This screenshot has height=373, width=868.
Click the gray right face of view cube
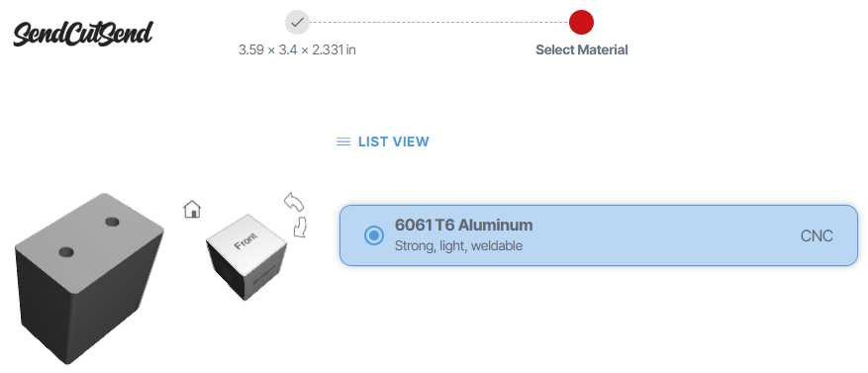265,273
